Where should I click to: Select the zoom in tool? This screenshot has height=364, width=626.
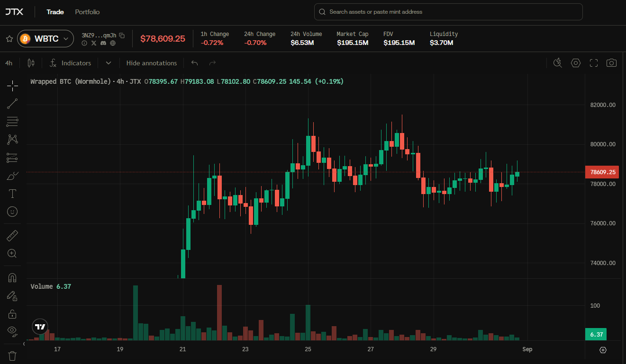tap(12, 253)
